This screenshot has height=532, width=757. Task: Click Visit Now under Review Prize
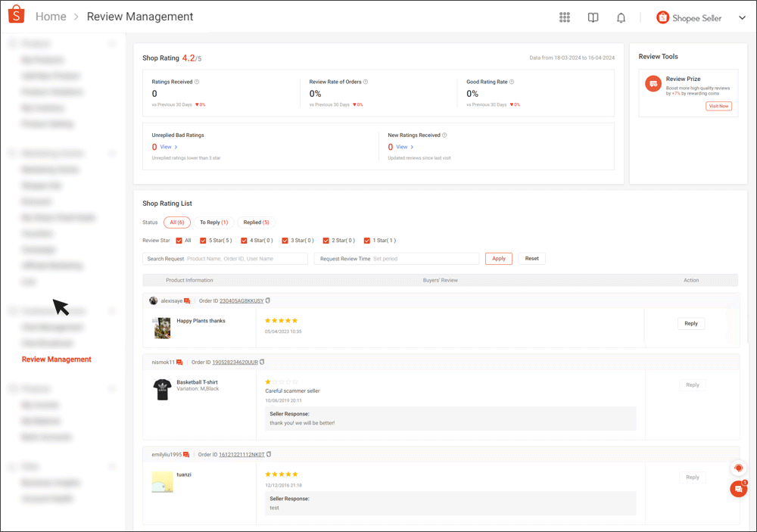coord(718,106)
